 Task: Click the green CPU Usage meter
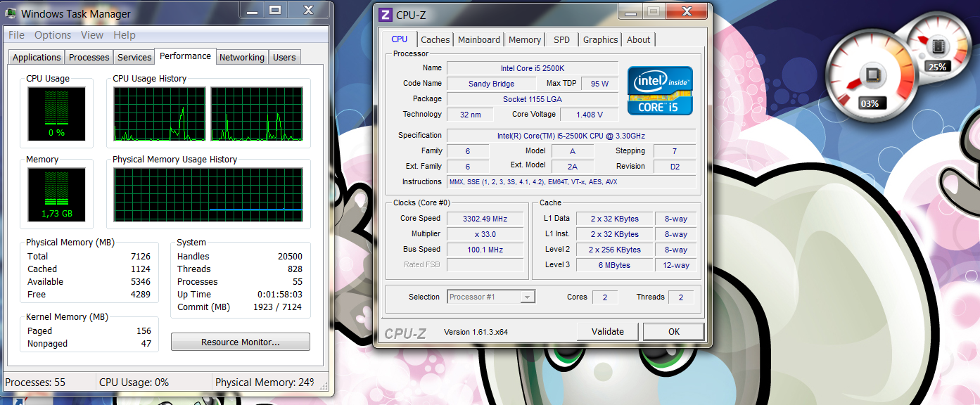click(56, 112)
